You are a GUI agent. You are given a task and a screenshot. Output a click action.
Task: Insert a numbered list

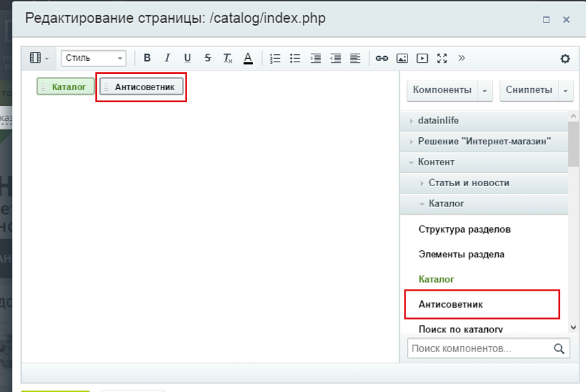(275, 58)
